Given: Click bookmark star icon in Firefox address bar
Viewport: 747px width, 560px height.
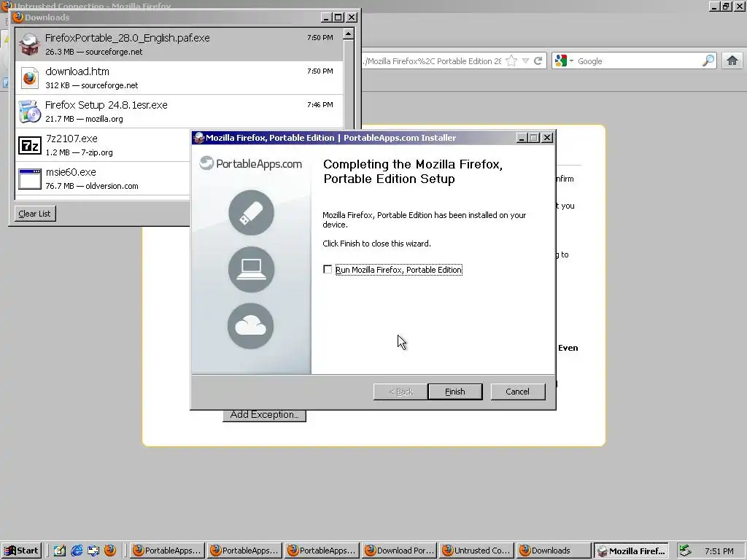Looking at the screenshot, I should click(x=511, y=61).
